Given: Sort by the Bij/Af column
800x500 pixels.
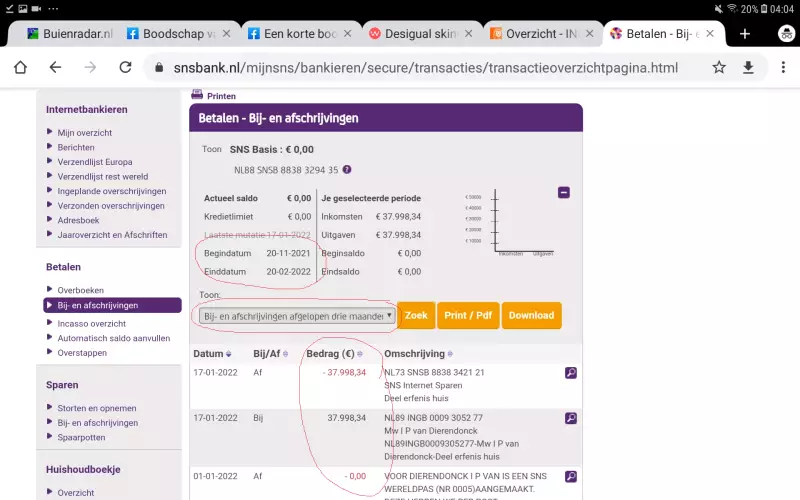Looking at the screenshot, I should coord(285,354).
